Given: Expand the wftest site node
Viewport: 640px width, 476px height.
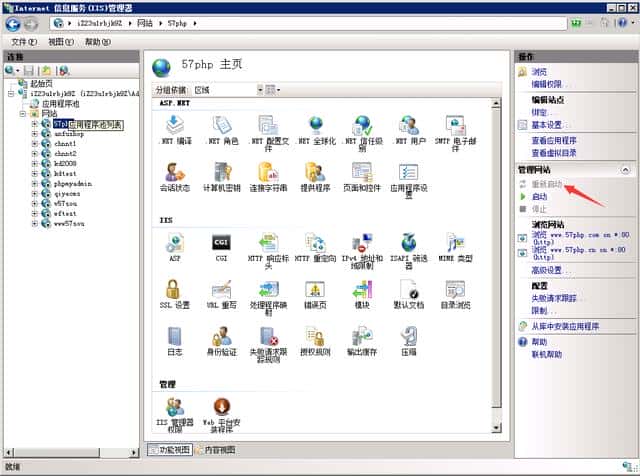Looking at the screenshot, I should click(x=35, y=214).
